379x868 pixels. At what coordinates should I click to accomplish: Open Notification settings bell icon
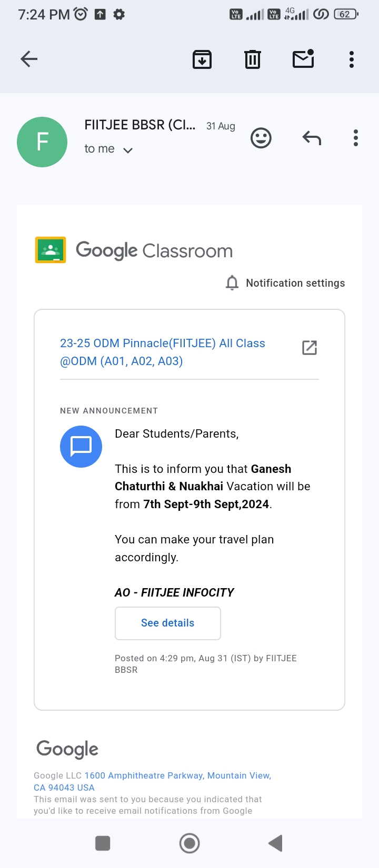[232, 283]
